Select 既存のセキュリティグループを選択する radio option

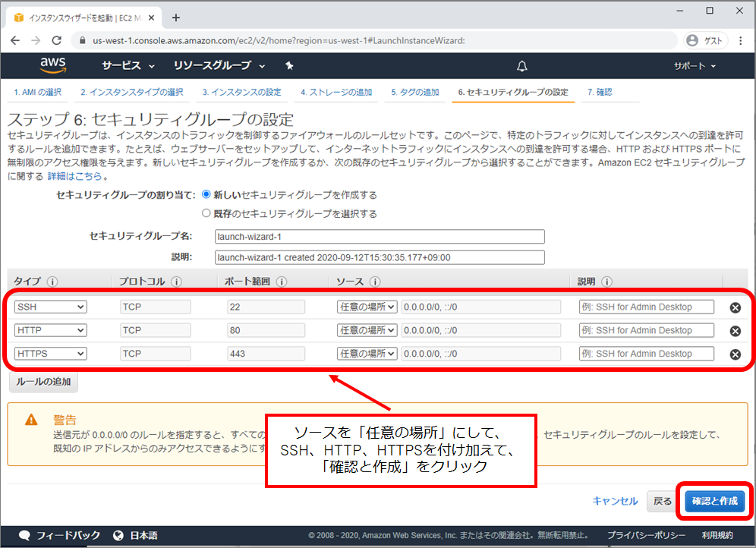pyautogui.click(x=206, y=213)
